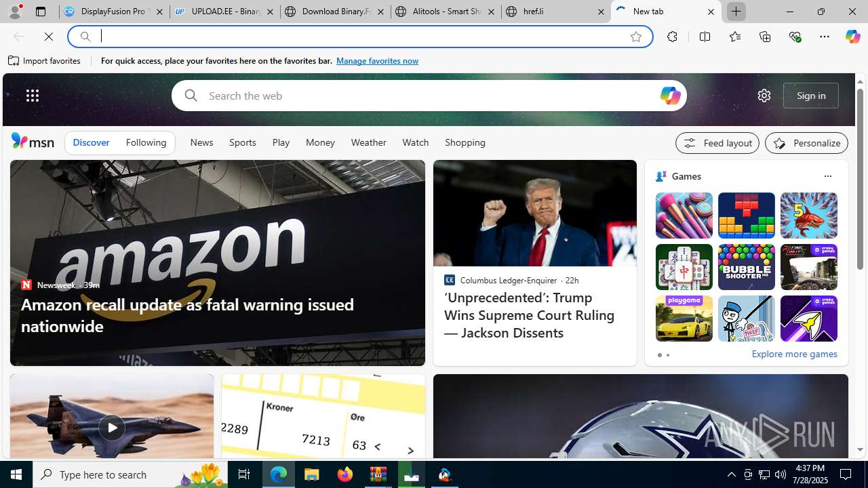This screenshot has height=488, width=868.
Task: Switch to the Following tab
Action: 146,142
